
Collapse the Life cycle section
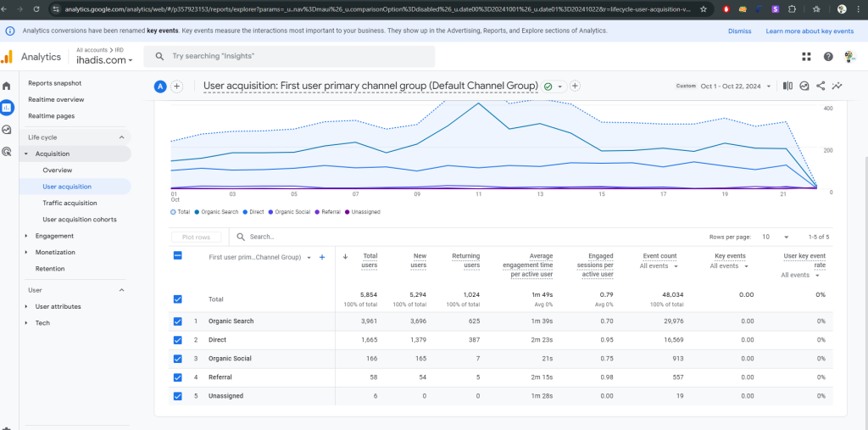121,137
